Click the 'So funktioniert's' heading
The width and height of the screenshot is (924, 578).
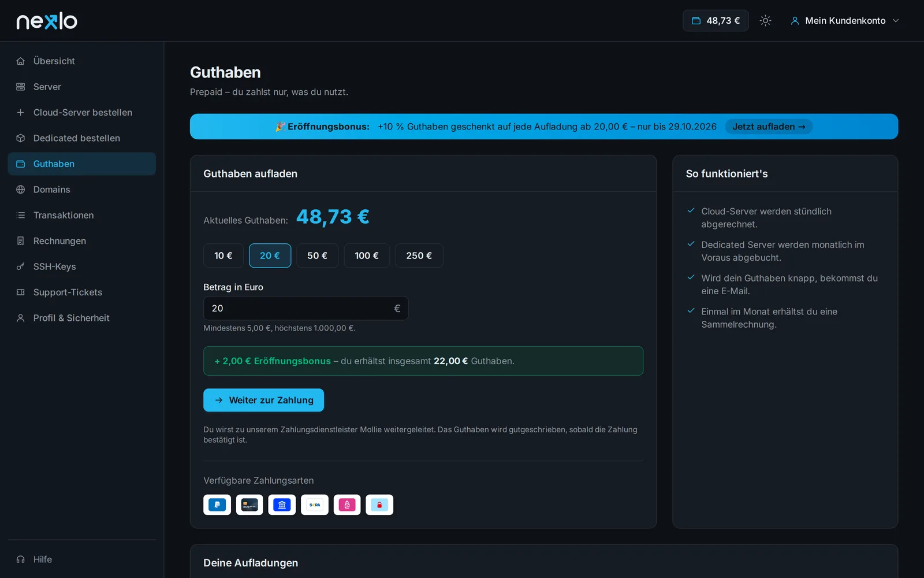[x=726, y=174]
